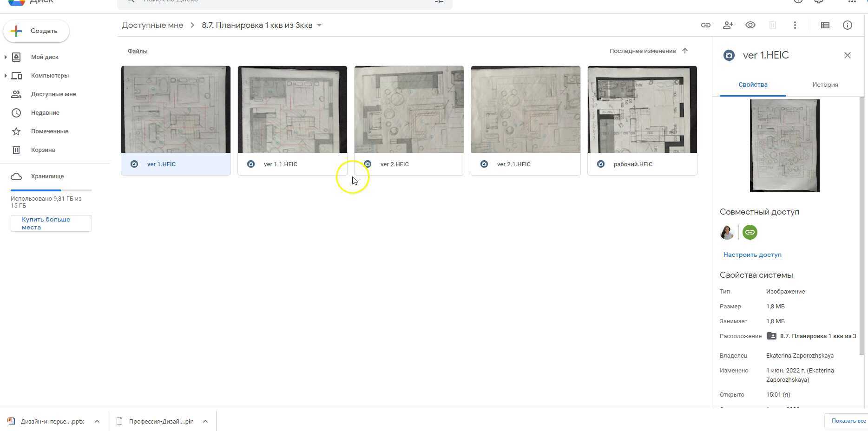Screen dimensions: 868x431
Task: Expand the Компьютеры tree item
Action: point(6,76)
